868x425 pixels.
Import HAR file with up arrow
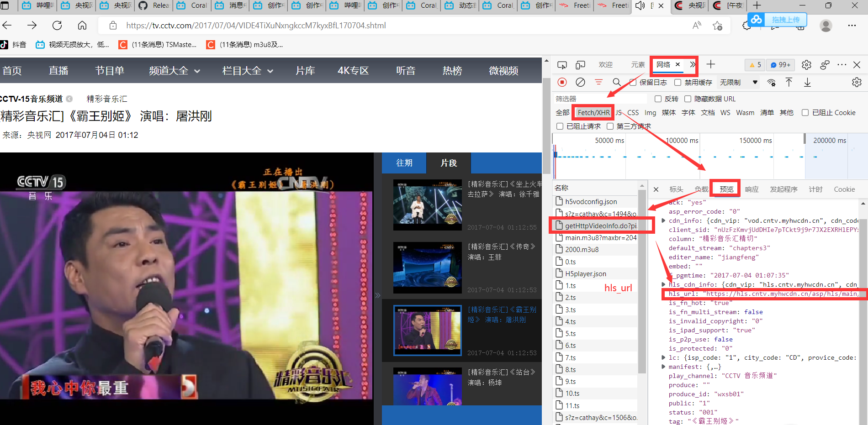click(x=789, y=82)
